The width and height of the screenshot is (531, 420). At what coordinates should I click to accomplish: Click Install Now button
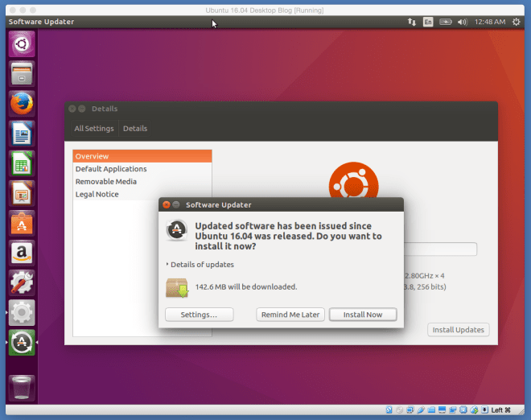coord(363,315)
